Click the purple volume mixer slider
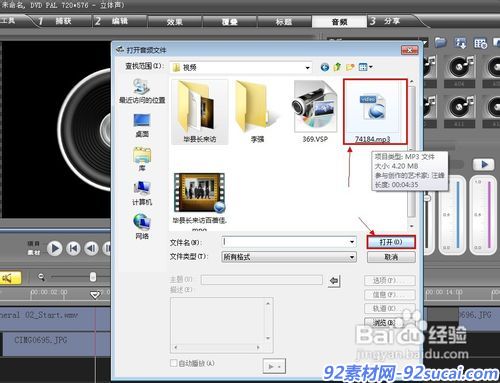Viewport: 500px width, 383px height. (489, 215)
